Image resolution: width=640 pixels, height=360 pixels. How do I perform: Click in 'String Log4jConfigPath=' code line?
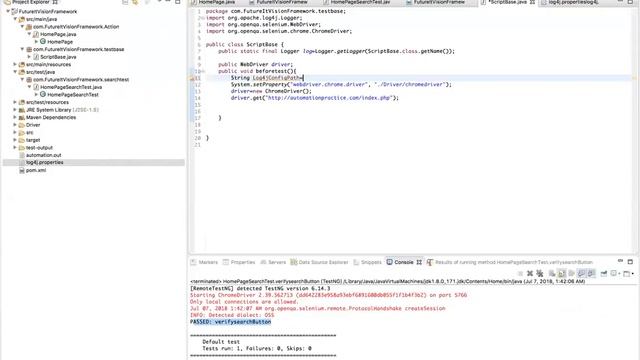click(267, 78)
